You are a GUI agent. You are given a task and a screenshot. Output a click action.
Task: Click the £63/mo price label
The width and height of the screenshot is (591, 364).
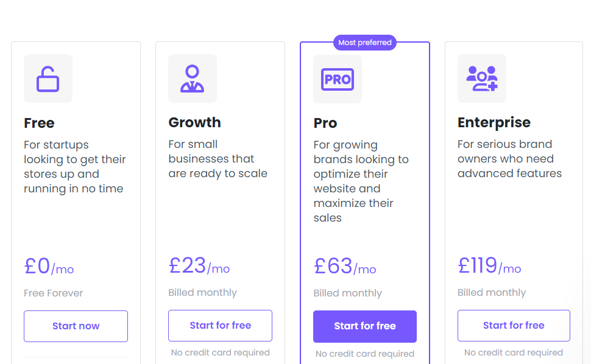click(344, 266)
